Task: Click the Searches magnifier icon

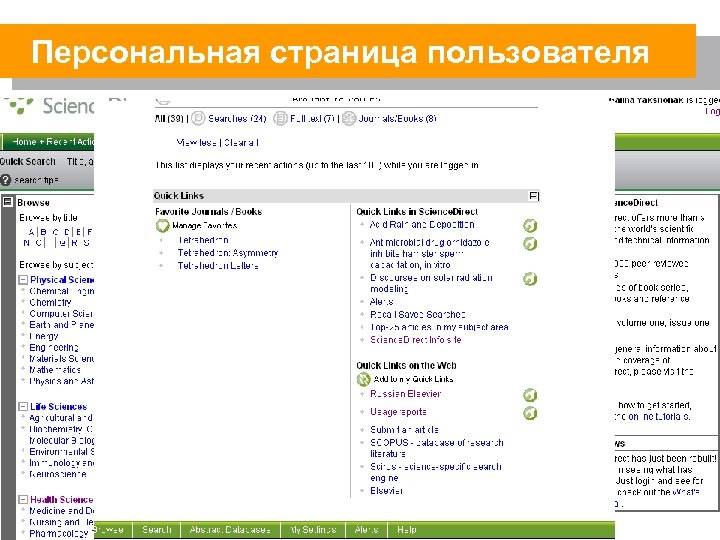Action: [198, 118]
